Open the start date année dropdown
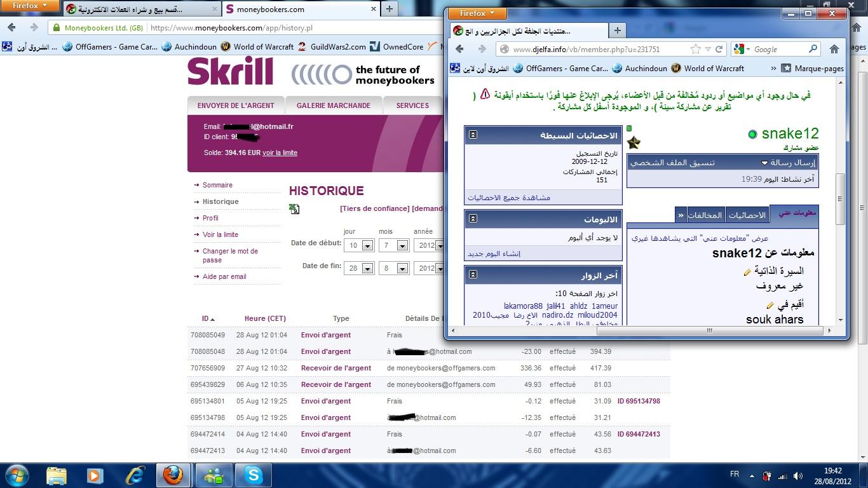The height and width of the screenshot is (488, 868). click(439, 245)
